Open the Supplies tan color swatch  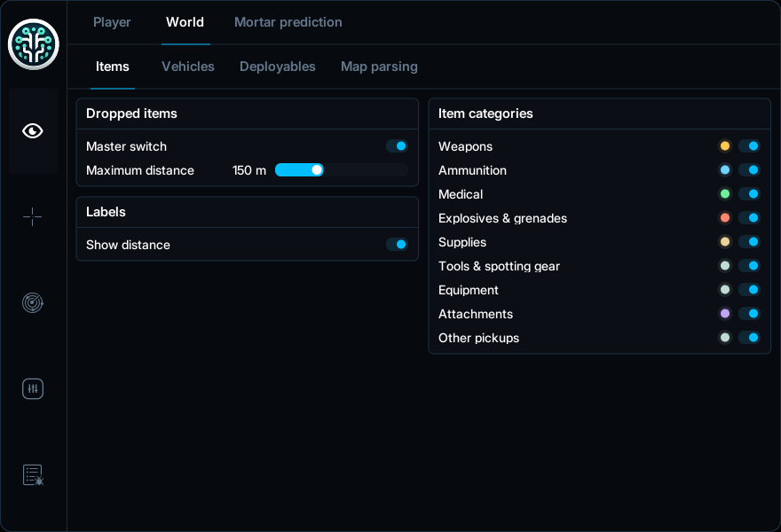click(725, 241)
